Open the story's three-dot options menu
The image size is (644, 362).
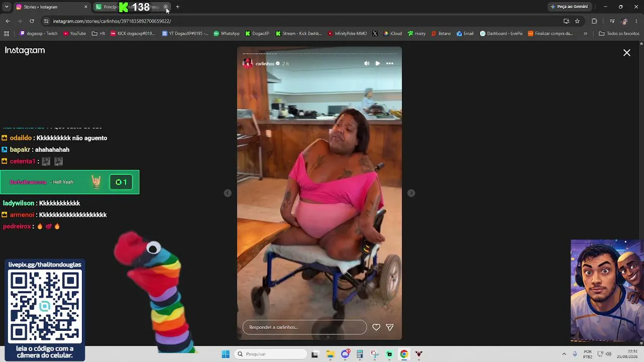pyautogui.click(x=389, y=63)
